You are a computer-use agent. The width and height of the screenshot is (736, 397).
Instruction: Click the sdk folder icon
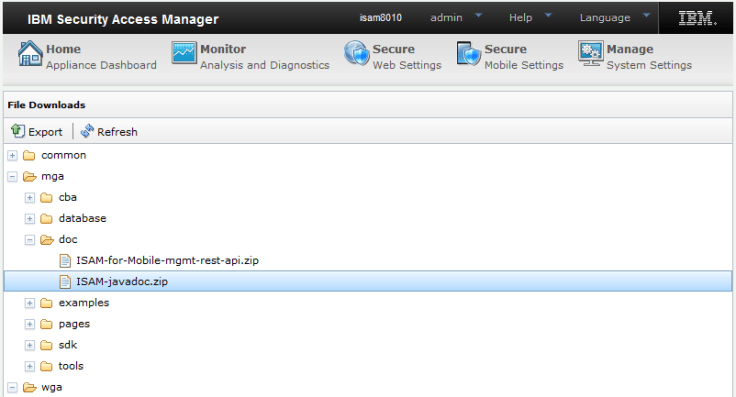[46, 345]
